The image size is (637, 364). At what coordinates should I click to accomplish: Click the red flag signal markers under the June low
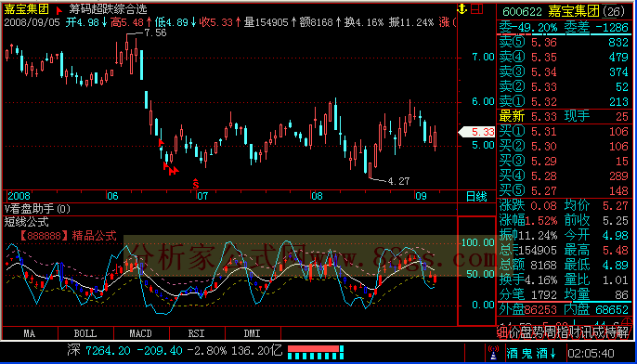pos(171,169)
